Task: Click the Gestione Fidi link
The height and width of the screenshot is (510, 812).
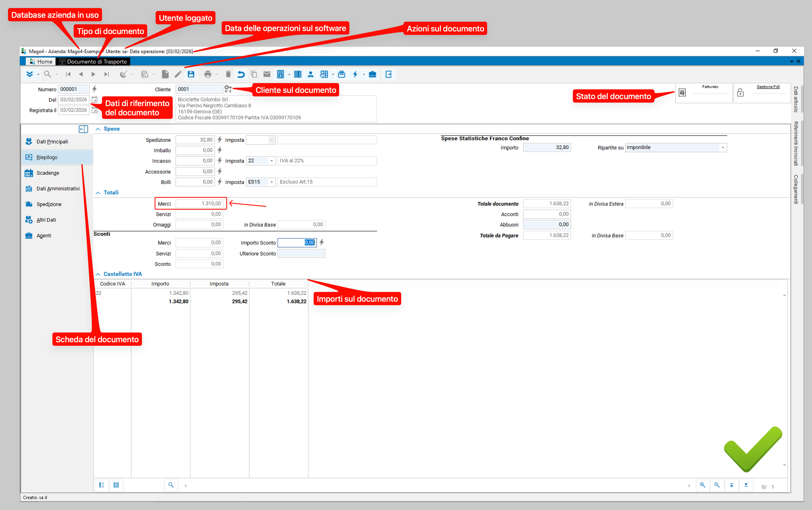Action: (768, 87)
